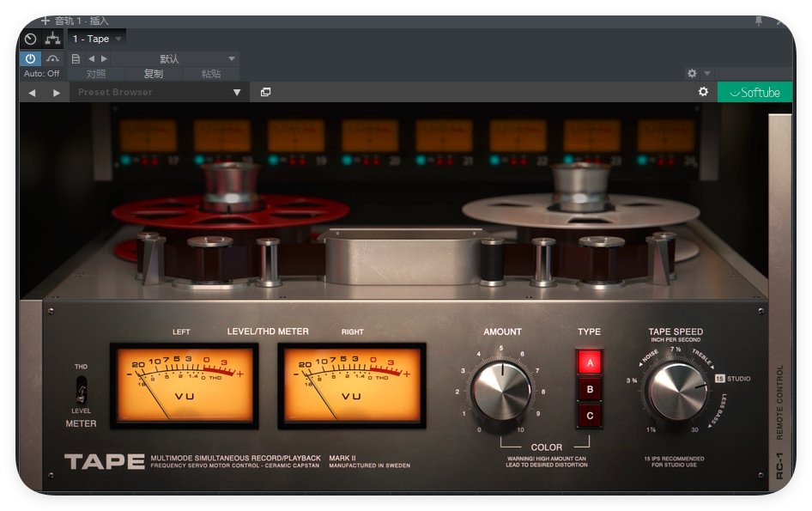Open the preset window popup icon
This screenshot has width=812, height=511.
(x=266, y=92)
